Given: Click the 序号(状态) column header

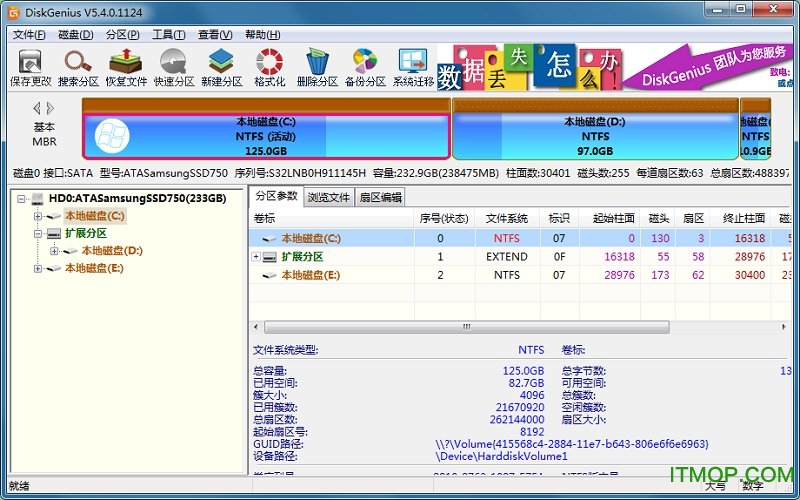Looking at the screenshot, I should tap(444, 218).
